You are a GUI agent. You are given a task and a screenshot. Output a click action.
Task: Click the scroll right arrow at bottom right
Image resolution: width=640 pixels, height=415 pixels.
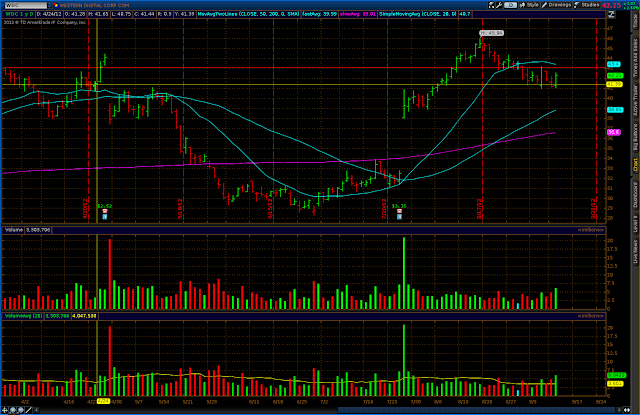tap(619, 410)
